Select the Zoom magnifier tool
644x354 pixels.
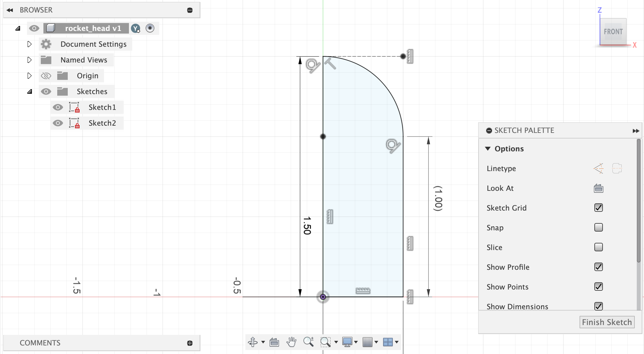(308, 342)
